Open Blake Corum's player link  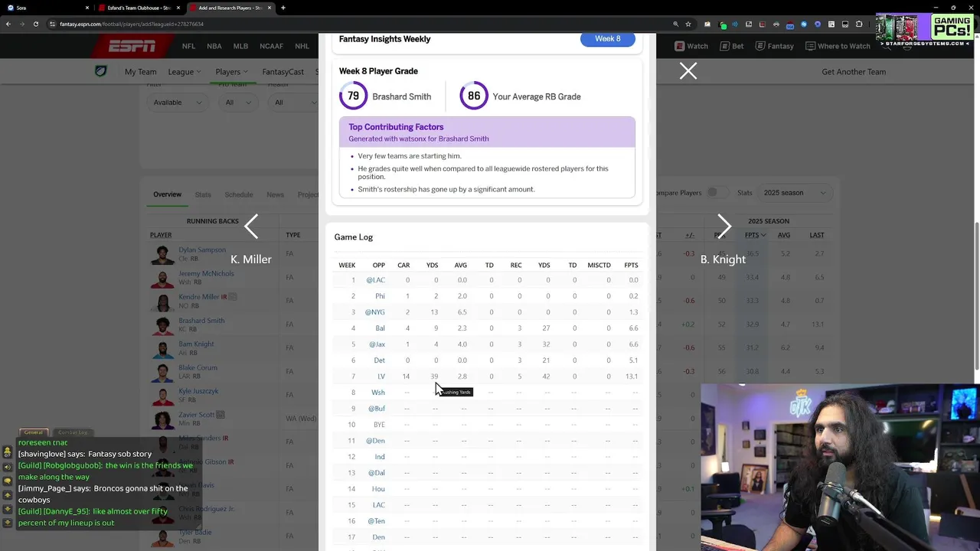click(x=198, y=367)
